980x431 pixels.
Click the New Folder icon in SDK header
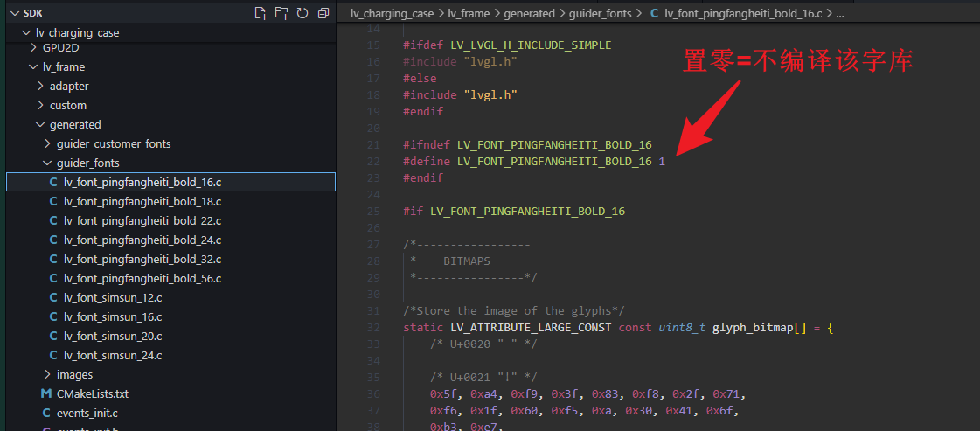coord(281,13)
